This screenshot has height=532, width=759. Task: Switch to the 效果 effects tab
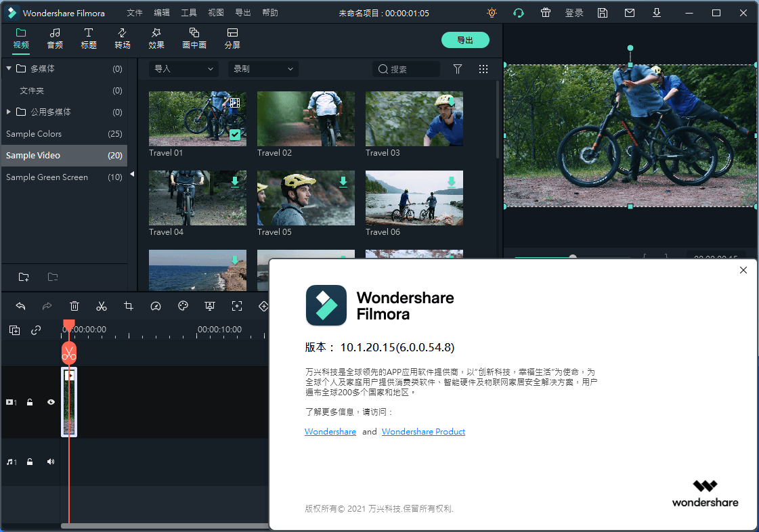point(156,39)
